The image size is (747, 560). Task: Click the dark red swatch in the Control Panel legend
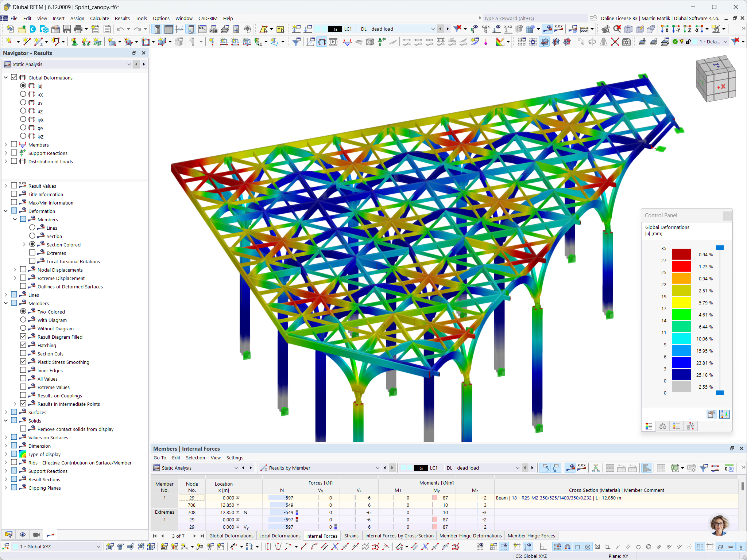681,254
